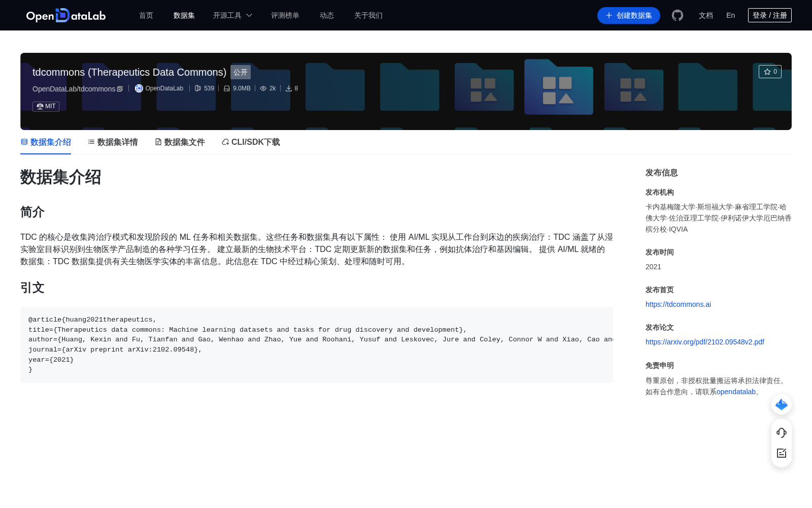Click the OpenDataLab logo
Viewport: 812px width, 508px height.
click(x=66, y=15)
